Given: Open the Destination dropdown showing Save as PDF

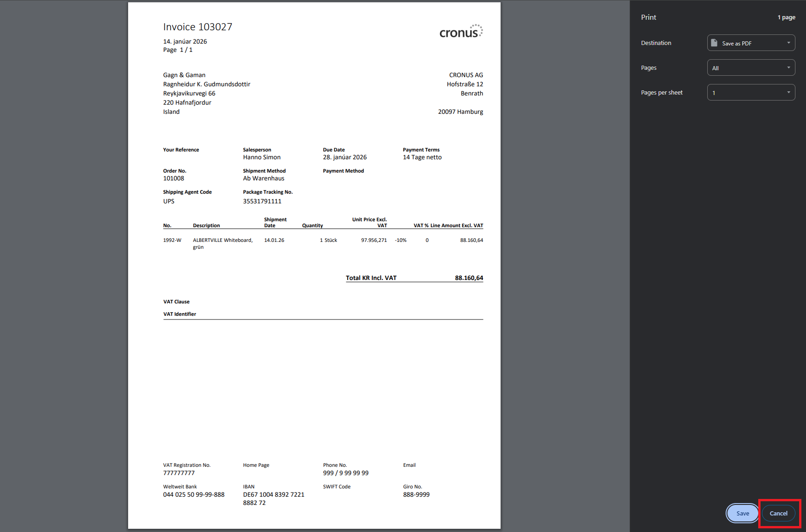Looking at the screenshot, I should 750,43.
